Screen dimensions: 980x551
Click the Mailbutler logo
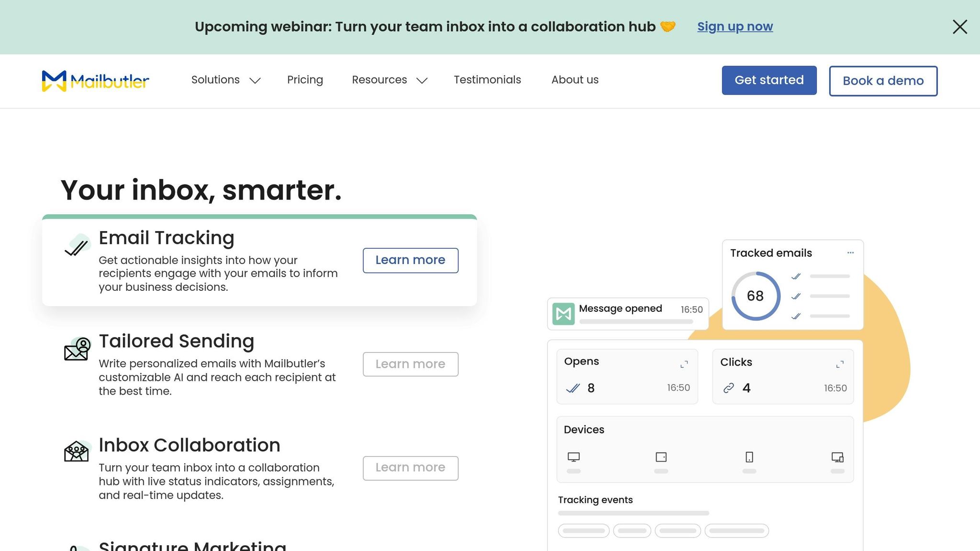point(95,80)
